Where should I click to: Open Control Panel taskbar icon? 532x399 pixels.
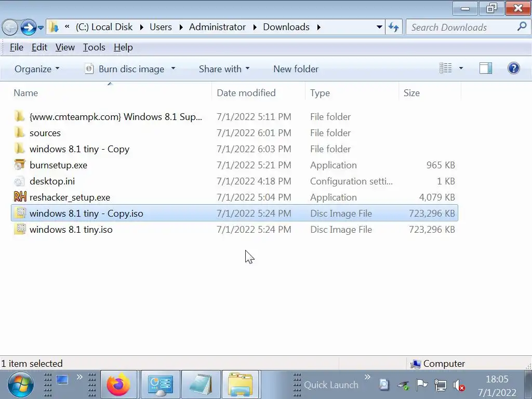pyautogui.click(x=161, y=385)
